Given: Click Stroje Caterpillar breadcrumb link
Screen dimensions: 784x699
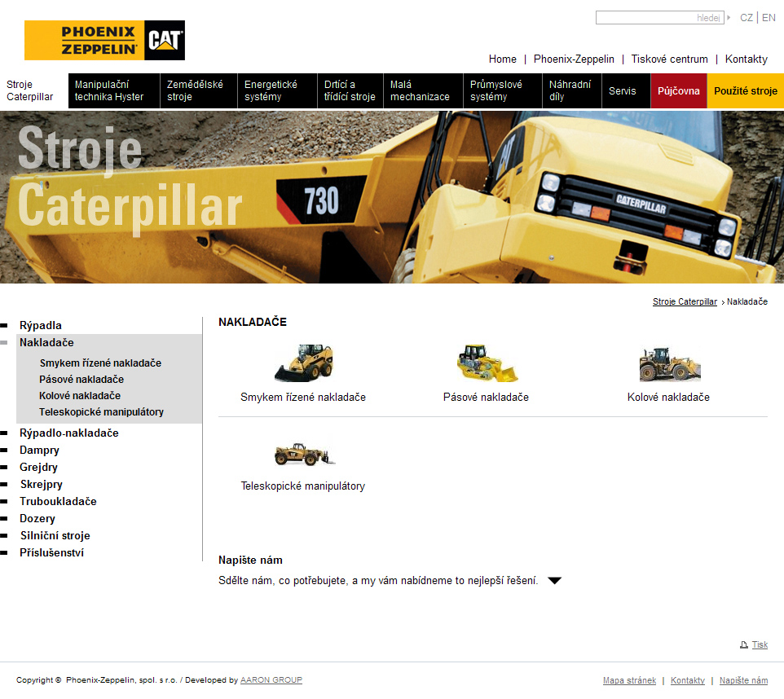Looking at the screenshot, I should click(x=685, y=301).
